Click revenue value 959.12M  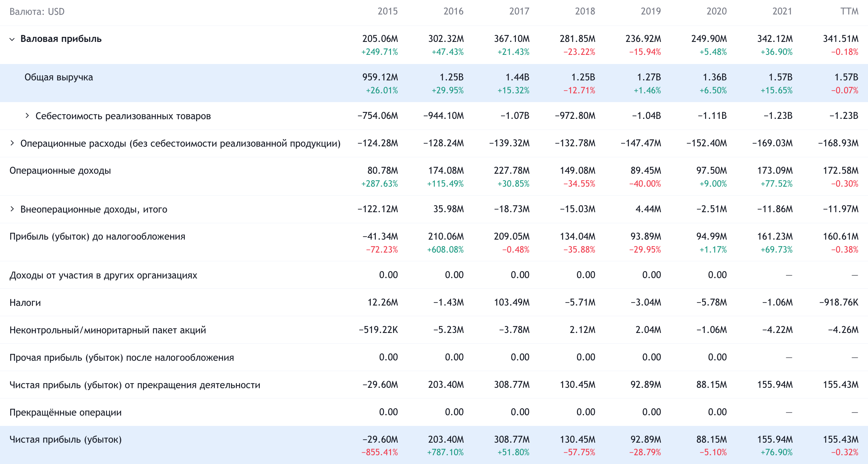point(380,77)
